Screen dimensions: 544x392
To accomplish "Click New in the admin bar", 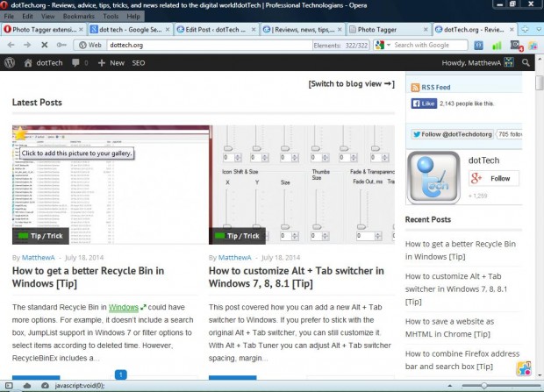I will pyautogui.click(x=111, y=63).
